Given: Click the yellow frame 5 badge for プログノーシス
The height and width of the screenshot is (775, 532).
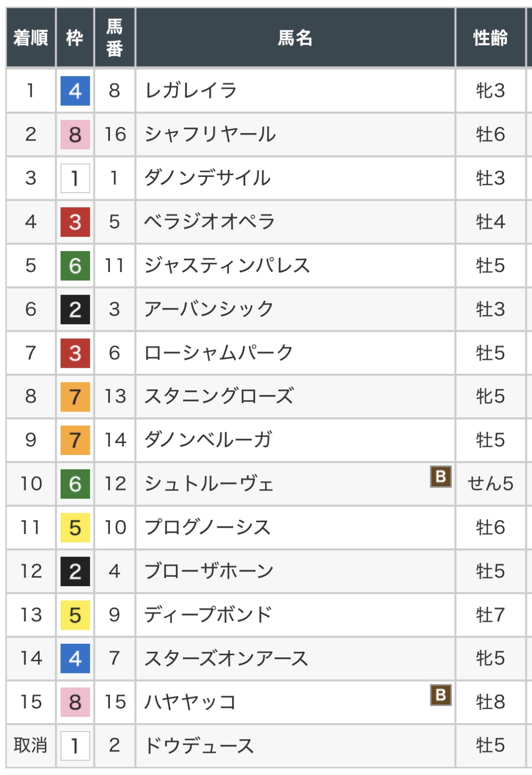Looking at the screenshot, I should coord(75,528).
